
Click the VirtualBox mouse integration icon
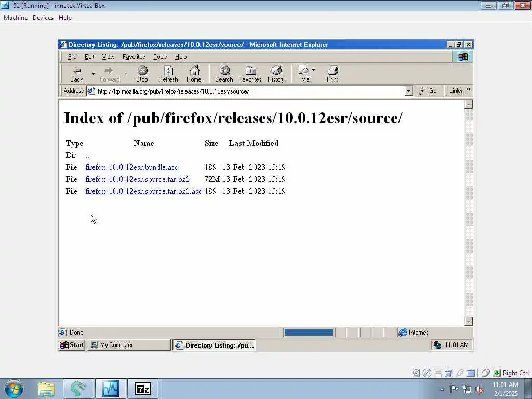(486, 373)
